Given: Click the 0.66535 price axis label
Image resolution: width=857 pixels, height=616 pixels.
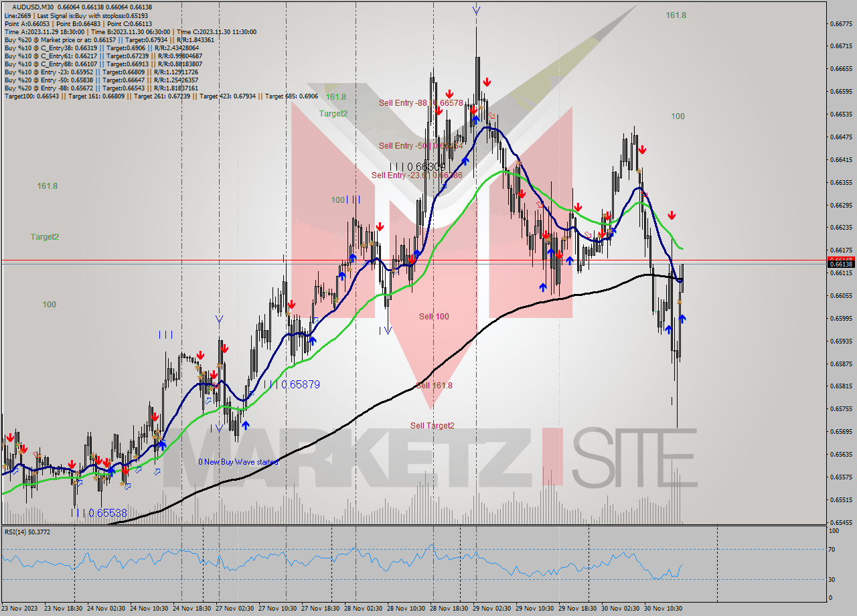Looking at the screenshot, I should click(840, 114).
